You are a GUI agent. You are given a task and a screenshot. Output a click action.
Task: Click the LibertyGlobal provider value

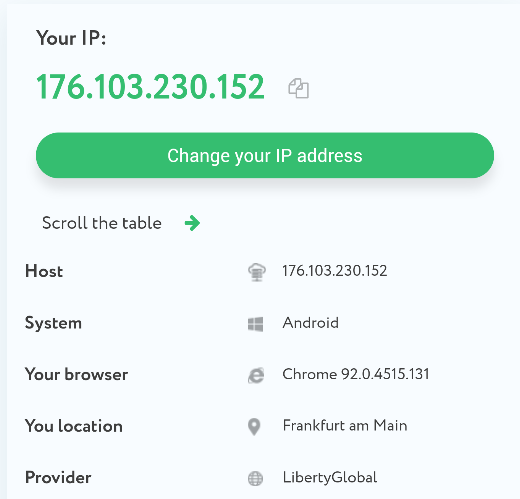[330, 477]
